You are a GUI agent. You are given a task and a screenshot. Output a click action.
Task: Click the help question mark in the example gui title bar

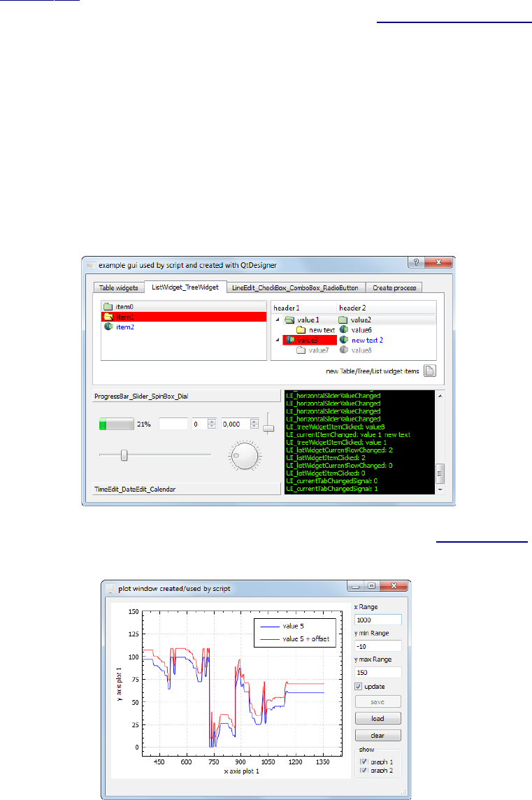[416, 263]
